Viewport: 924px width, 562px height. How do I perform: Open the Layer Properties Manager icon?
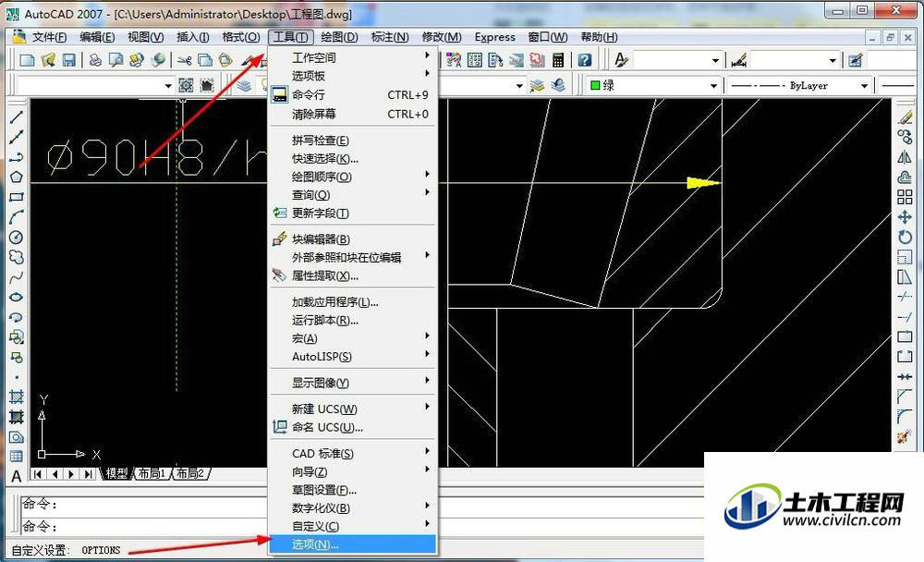(244, 86)
